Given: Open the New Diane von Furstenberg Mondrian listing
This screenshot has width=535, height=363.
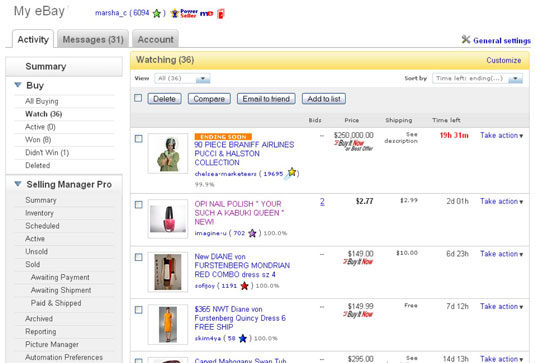Looking at the screenshot, I should point(242,265).
